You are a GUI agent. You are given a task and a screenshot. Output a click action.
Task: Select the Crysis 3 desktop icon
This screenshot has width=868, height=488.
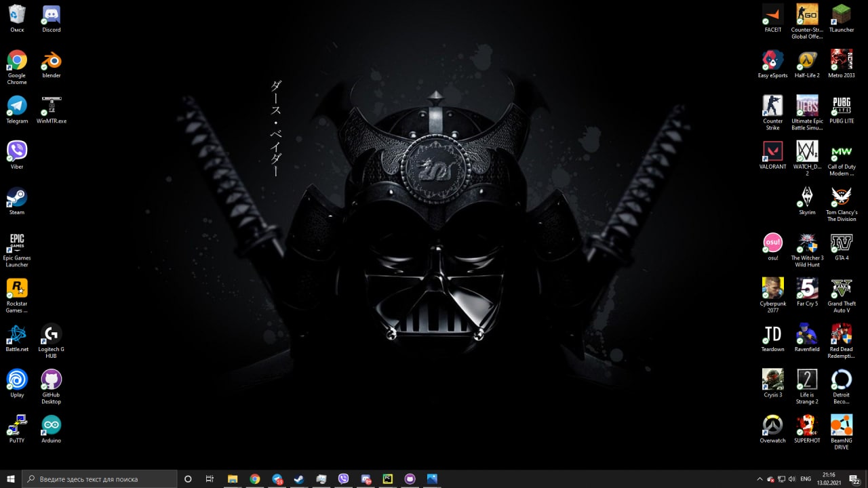(773, 383)
